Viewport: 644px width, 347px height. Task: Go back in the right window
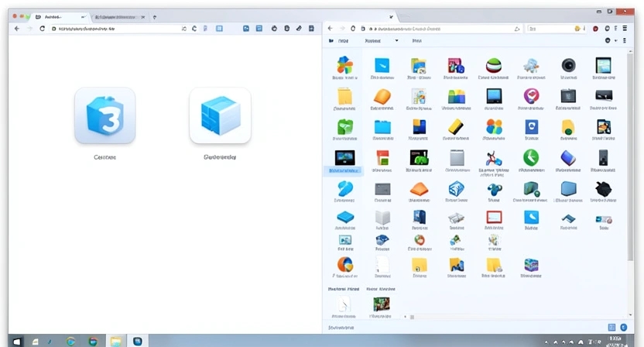pyautogui.click(x=331, y=29)
